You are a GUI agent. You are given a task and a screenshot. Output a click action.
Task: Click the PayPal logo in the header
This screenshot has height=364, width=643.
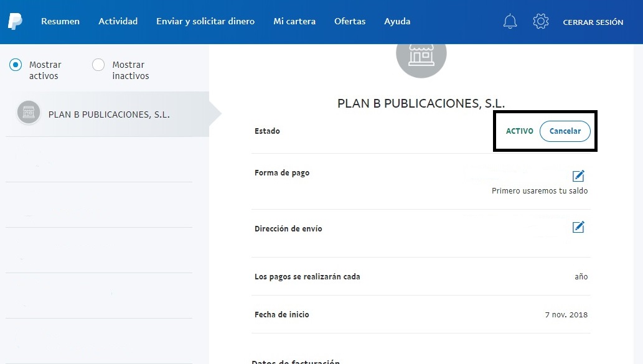pos(15,22)
